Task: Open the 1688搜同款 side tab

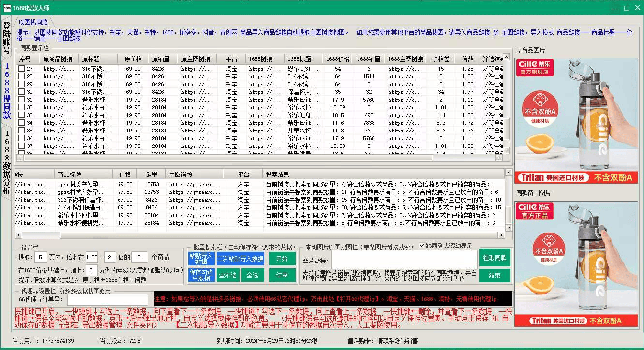Action: [x=7, y=91]
